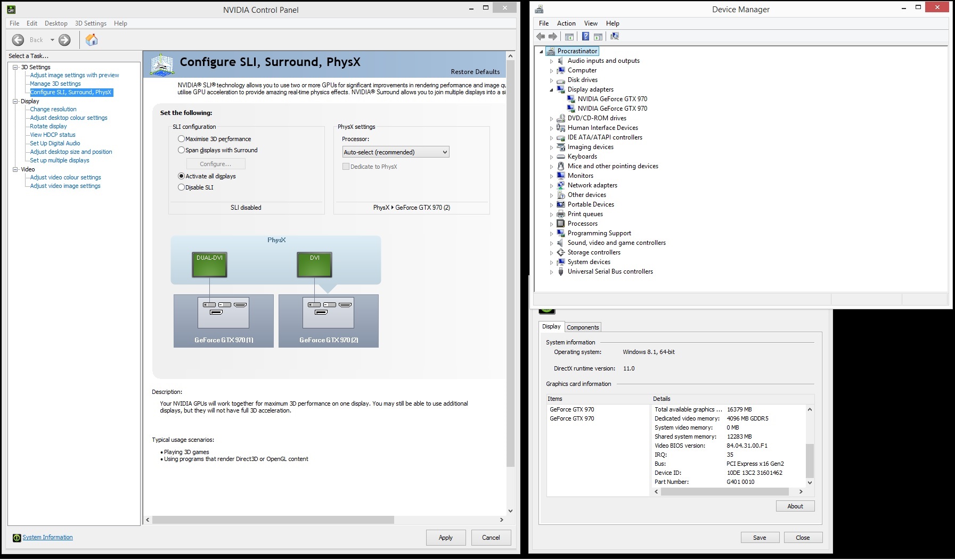This screenshot has width=955, height=560.
Task: Click the Print queues printer icon
Action: [561, 214]
